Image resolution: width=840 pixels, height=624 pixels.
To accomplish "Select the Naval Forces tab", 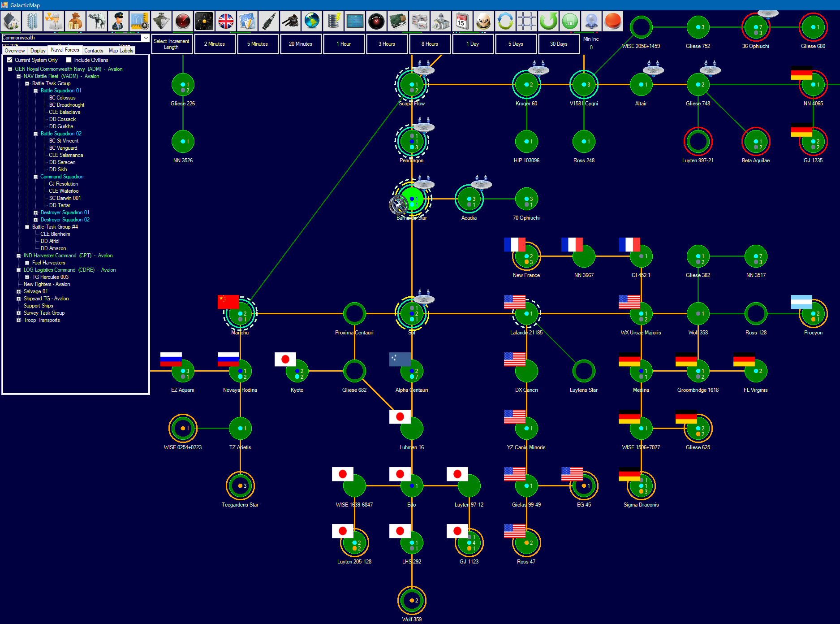I will [65, 50].
